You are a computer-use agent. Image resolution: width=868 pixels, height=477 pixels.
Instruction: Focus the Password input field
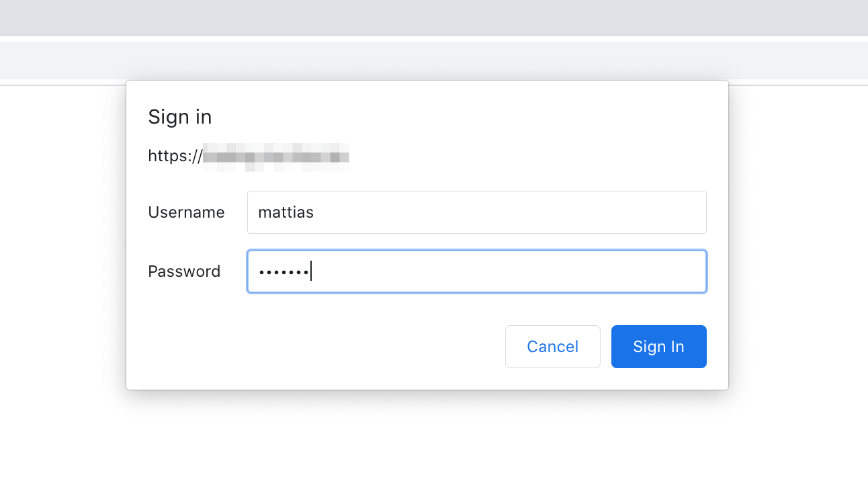click(476, 271)
